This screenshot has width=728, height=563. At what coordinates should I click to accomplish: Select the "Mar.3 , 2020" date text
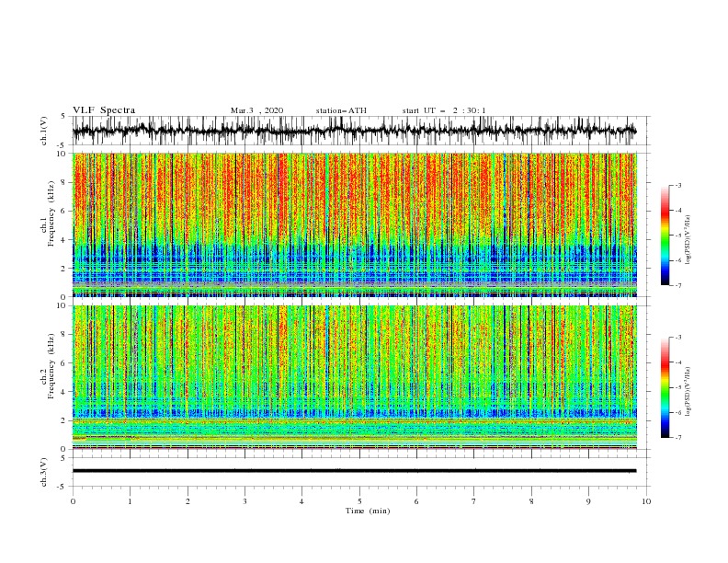tap(256, 110)
